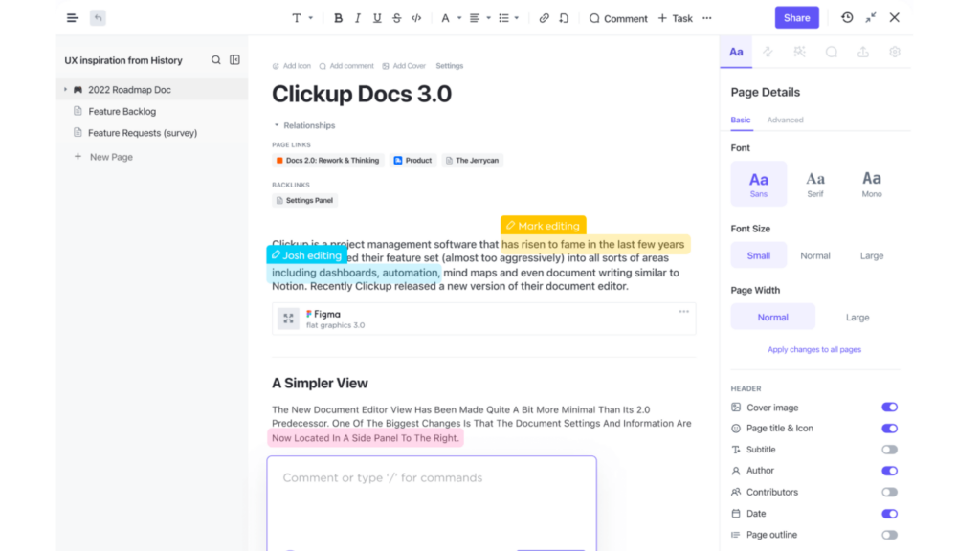The width and height of the screenshot is (980, 551).
Task: Open the settings gear tab in right panel
Action: tap(895, 52)
